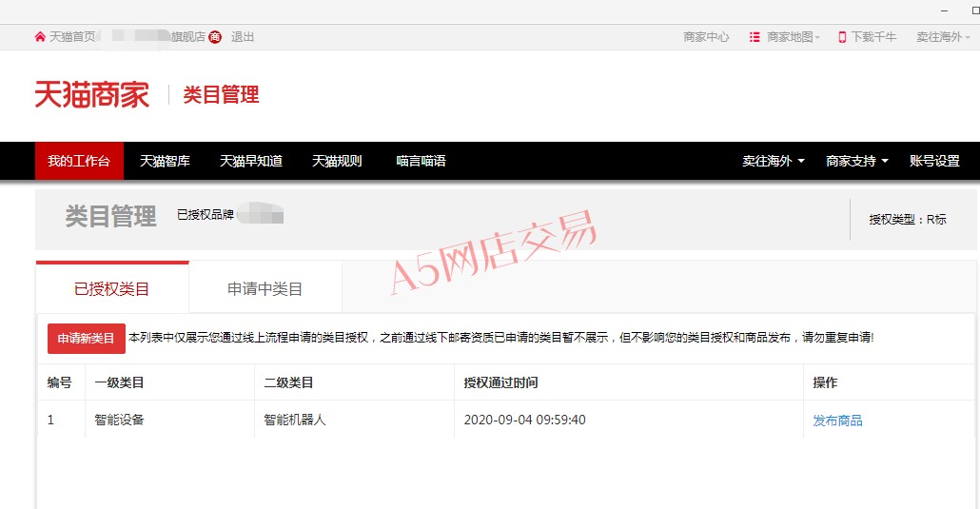Image resolution: width=980 pixels, height=509 pixels.
Task: Open the 天猫智库 nav item
Action: click(x=165, y=161)
